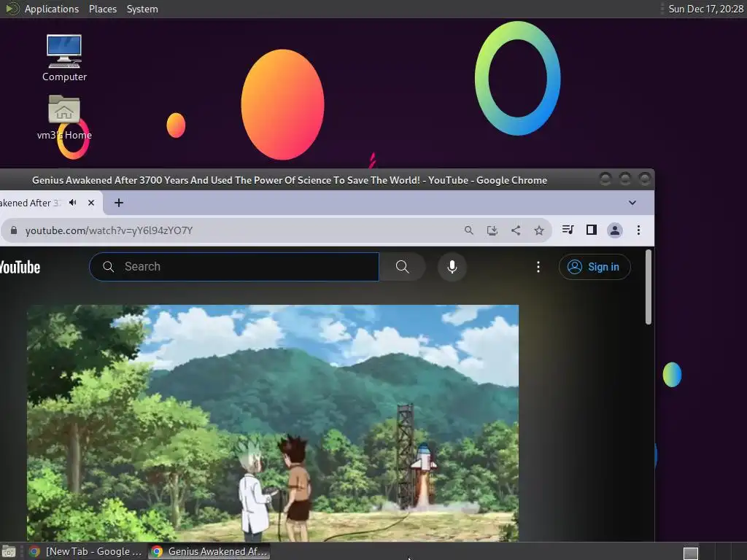The width and height of the screenshot is (747, 560).
Task: Open the Chrome profile avatar
Action: click(615, 230)
